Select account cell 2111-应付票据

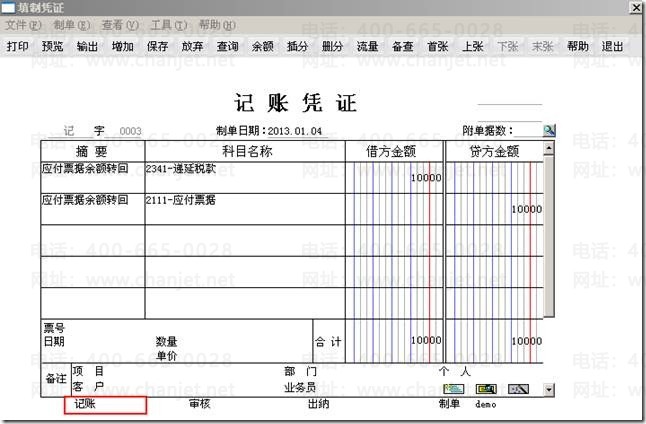pos(180,200)
